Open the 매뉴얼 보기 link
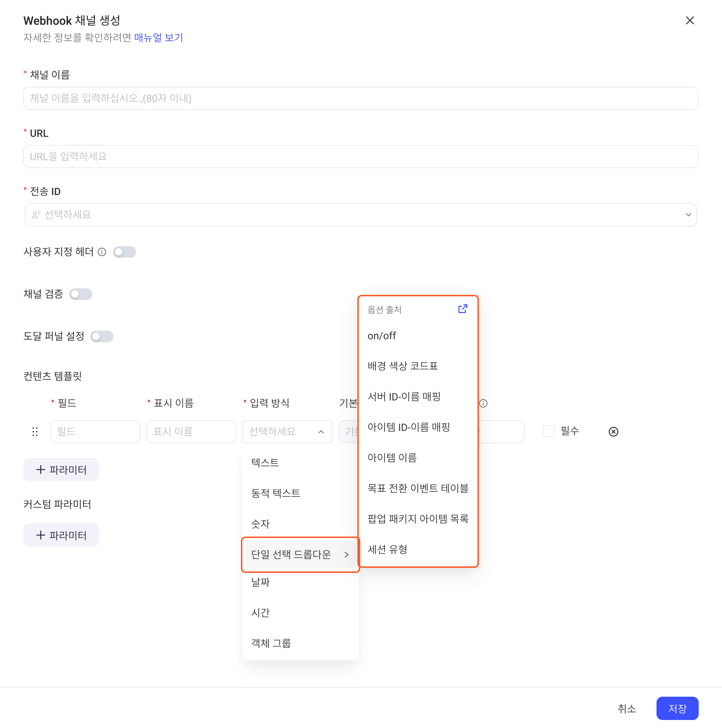Image resolution: width=722 pixels, height=728 pixels. point(159,38)
